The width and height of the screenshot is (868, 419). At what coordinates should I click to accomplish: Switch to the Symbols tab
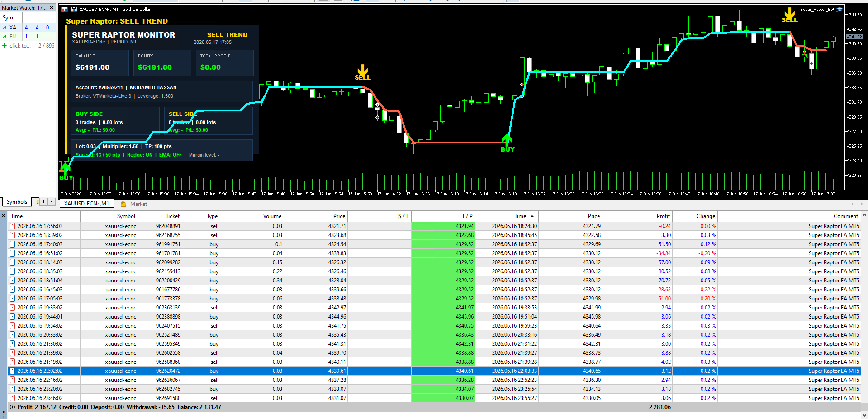pyautogui.click(x=17, y=202)
